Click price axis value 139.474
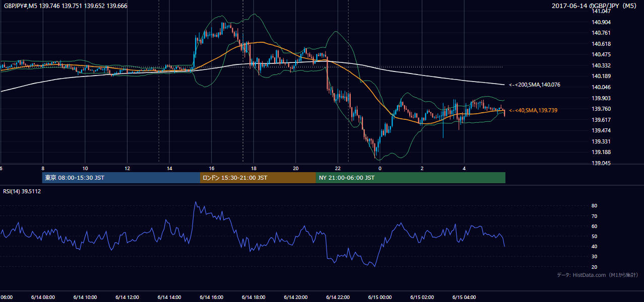 click(x=601, y=130)
